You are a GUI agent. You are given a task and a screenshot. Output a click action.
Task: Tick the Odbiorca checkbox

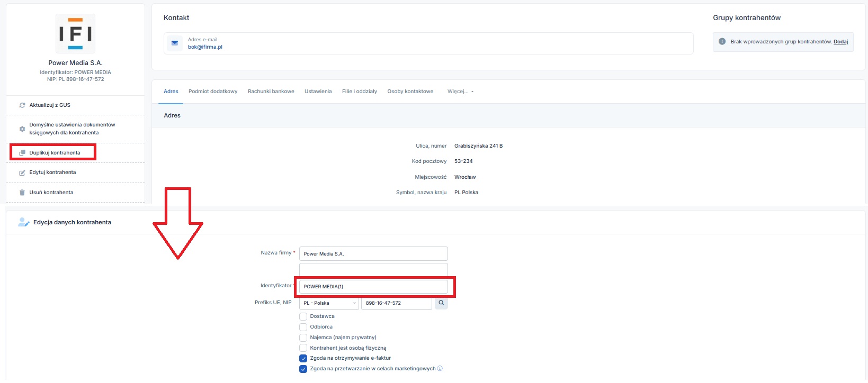click(x=303, y=327)
